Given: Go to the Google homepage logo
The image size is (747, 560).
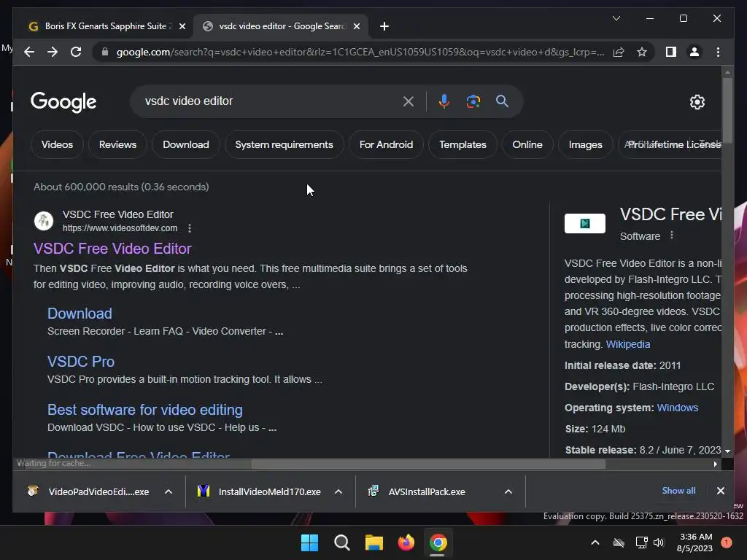Looking at the screenshot, I should coord(63,102).
